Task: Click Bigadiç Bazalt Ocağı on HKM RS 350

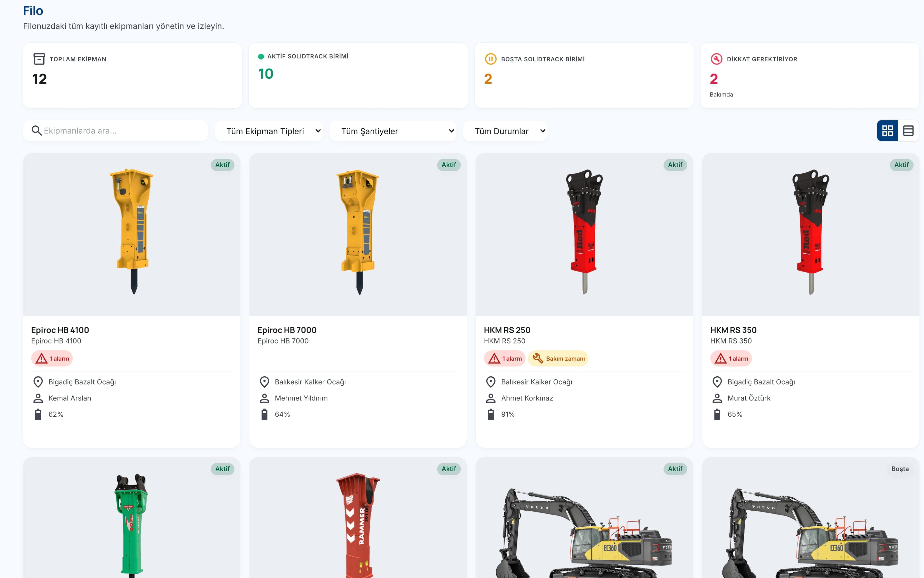Action: (x=761, y=382)
